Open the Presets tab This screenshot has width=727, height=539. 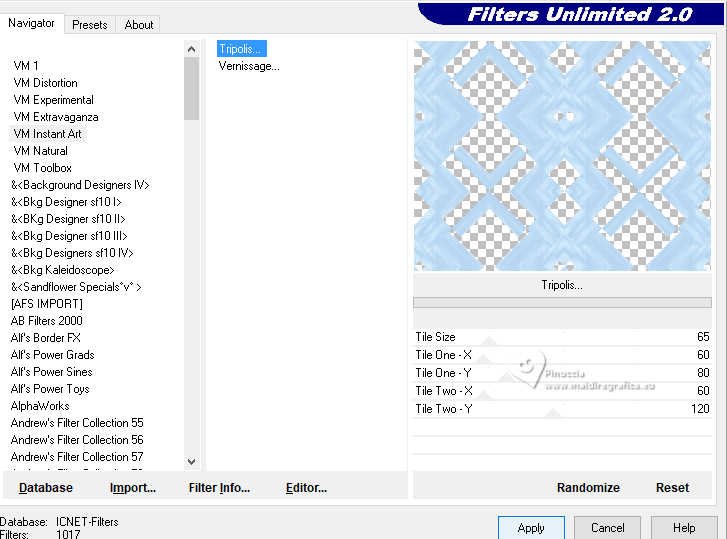click(x=89, y=25)
